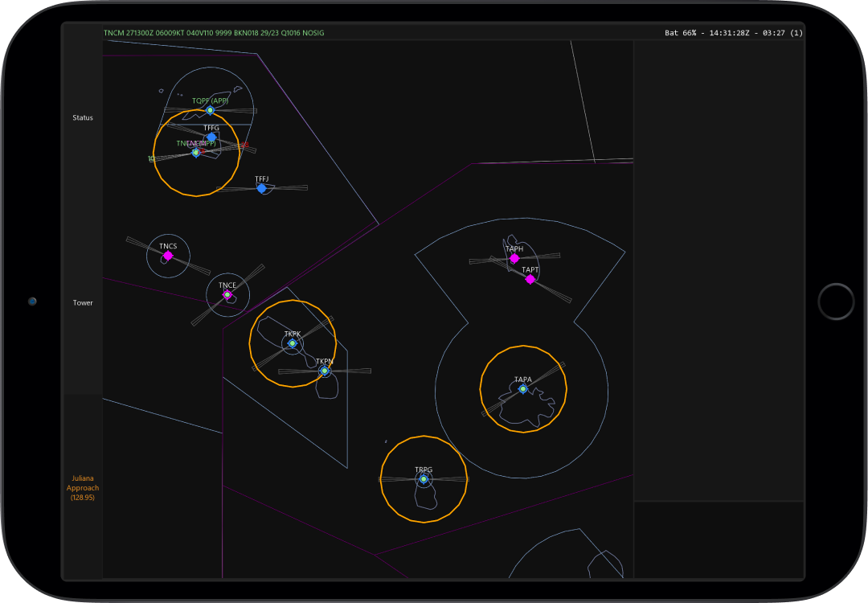Click the TFFG blue diamond marker
The height and width of the screenshot is (603, 868).
click(211, 137)
